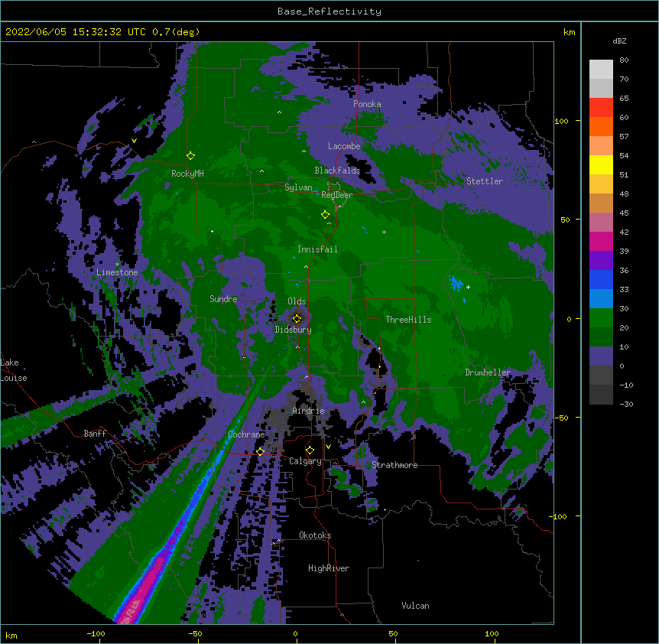Click the ThreeHills label
This screenshot has height=644, width=659.
pyautogui.click(x=408, y=320)
